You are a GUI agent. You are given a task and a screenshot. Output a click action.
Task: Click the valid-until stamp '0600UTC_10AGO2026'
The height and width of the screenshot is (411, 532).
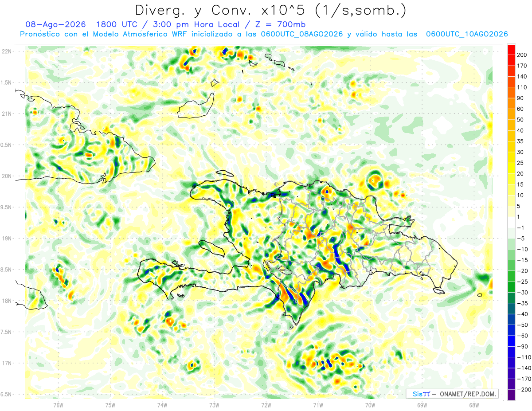pyautogui.click(x=467, y=34)
